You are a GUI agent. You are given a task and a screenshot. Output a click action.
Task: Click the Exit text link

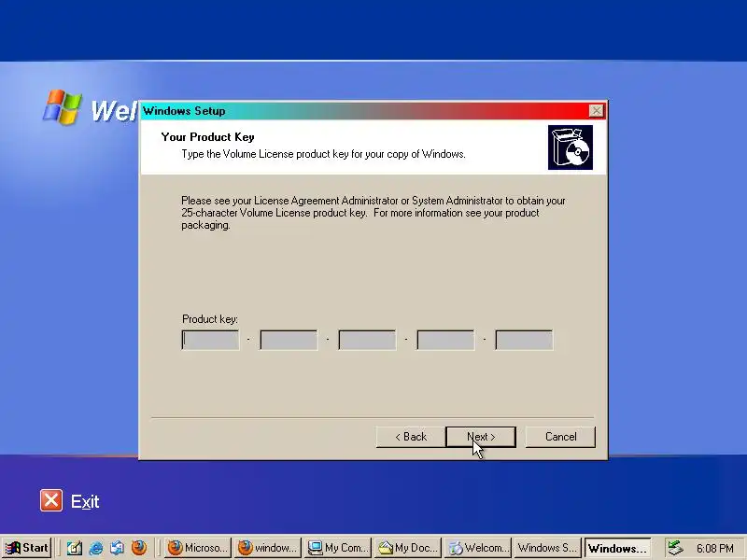(x=85, y=501)
